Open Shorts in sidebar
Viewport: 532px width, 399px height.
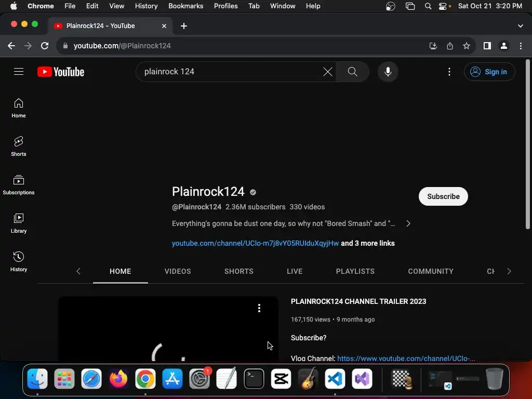pos(19,147)
